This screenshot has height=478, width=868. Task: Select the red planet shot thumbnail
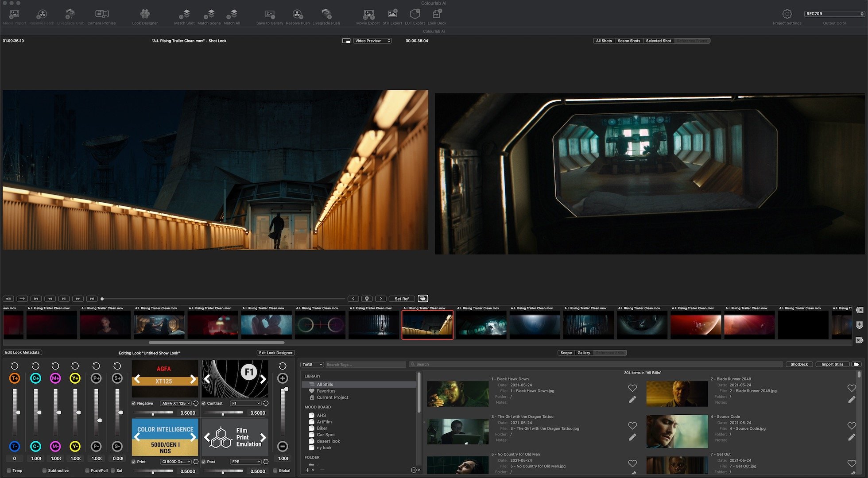tap(695, 324)
